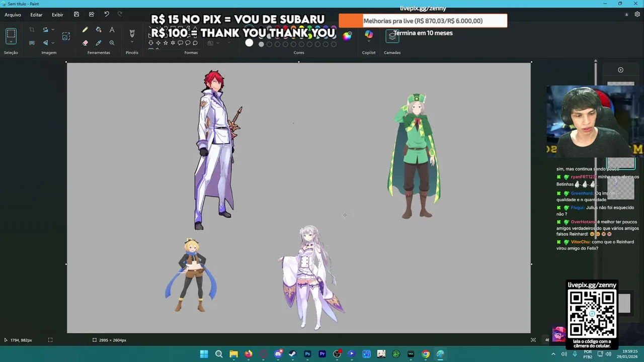Click the Flip image icon
The height and width of the screenshot is (362, 644).
(45, 43)
